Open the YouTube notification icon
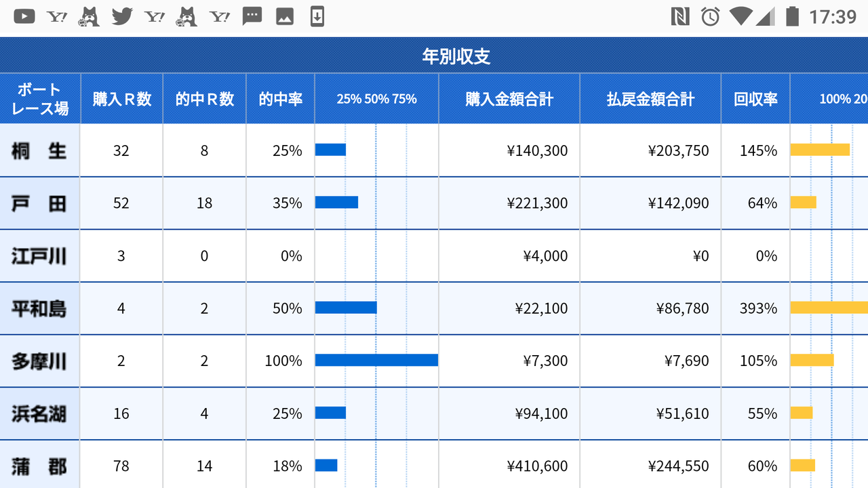Screen dimensions: 868x488 pyautogui.click(x=24, y=16)
